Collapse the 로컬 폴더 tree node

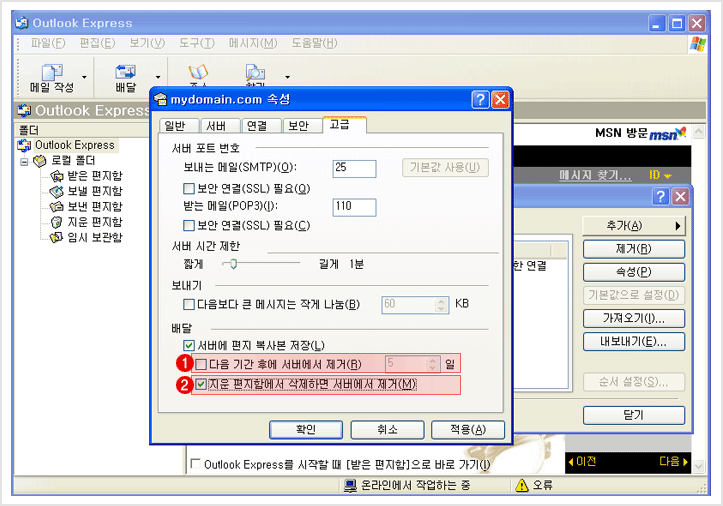(x=24, y=160)
